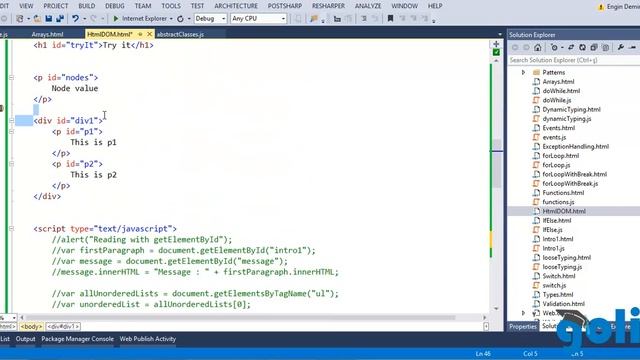Keep HtmlDOM.html tab open pin icon

click(140, 34)
